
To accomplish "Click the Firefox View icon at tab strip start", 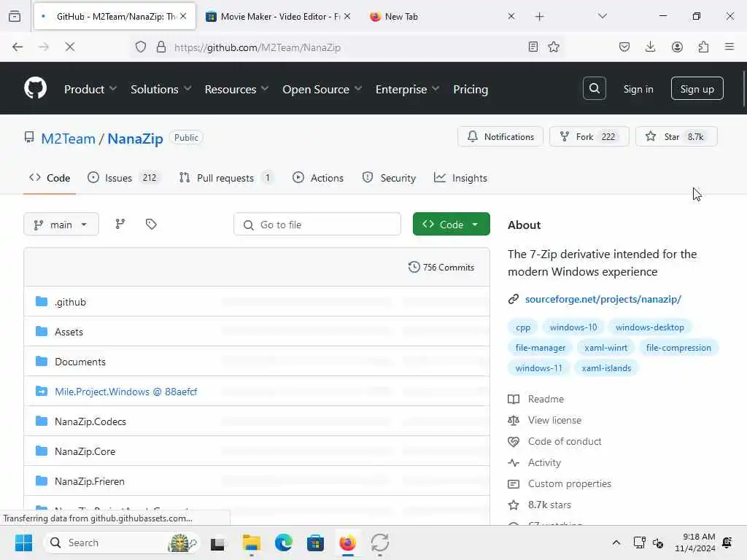I will 15,16.
